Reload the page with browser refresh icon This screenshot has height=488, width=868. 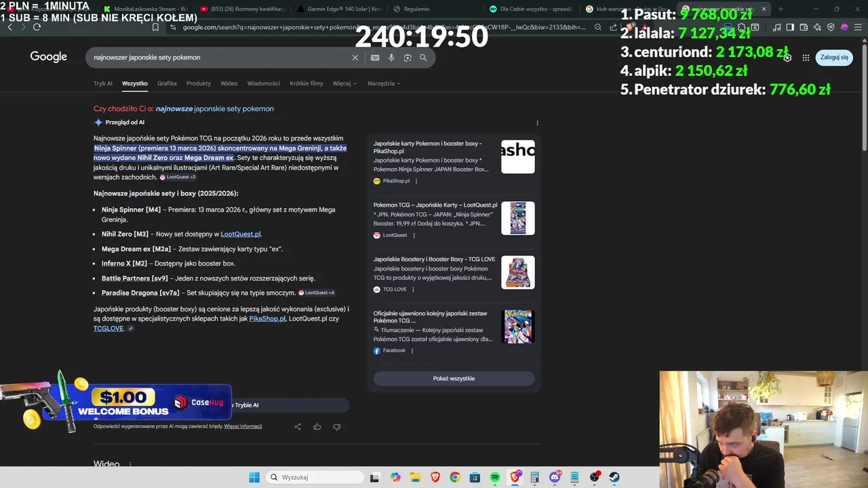click(x=37, y=27)
